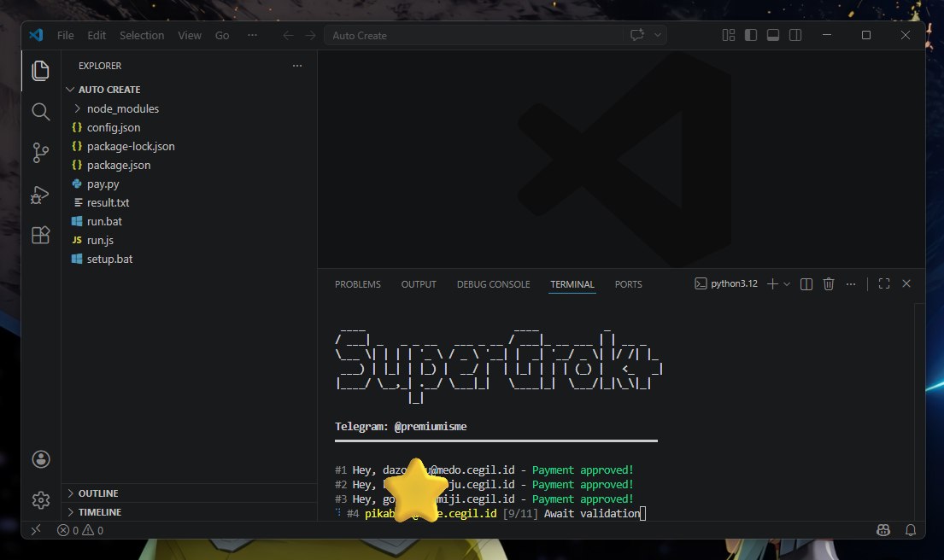Open the Go menu
Screen dimensions: 944x560
222,36
